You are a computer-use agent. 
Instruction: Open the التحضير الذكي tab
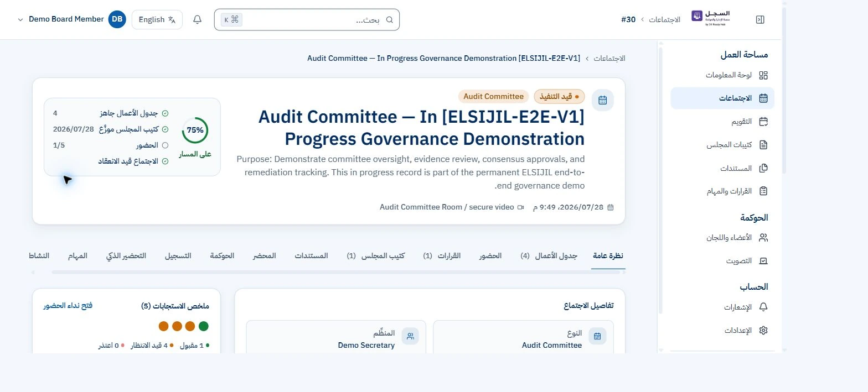tap(126, 256)
